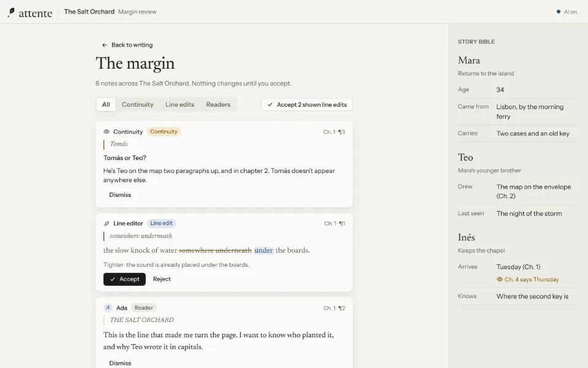Go back to writing

[127, 45]
